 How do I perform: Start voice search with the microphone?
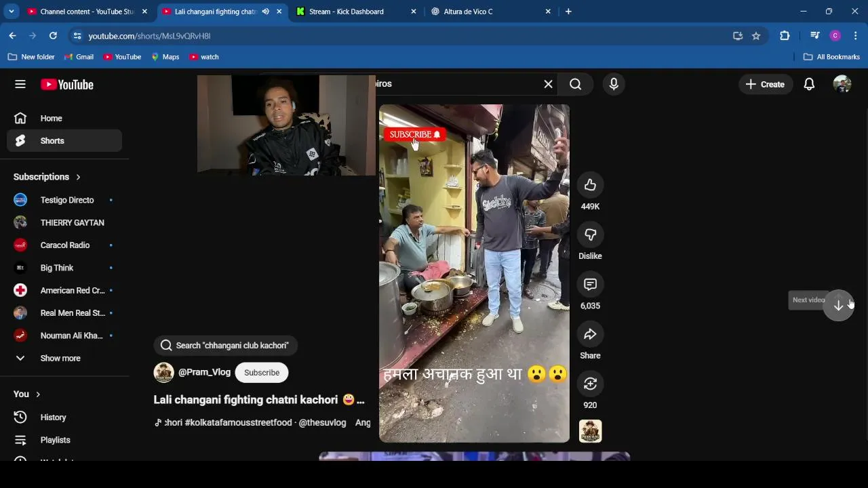(614, 84)
